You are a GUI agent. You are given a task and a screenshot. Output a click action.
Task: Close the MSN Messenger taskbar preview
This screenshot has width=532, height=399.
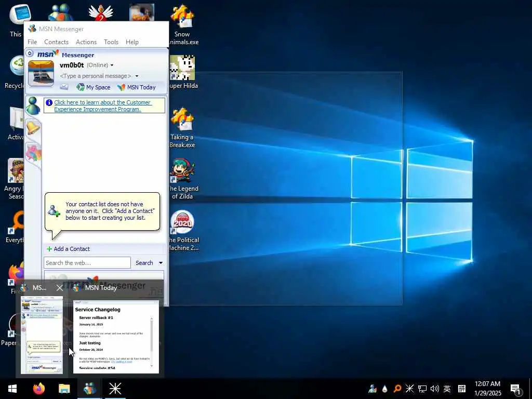(x=60, y=288)
